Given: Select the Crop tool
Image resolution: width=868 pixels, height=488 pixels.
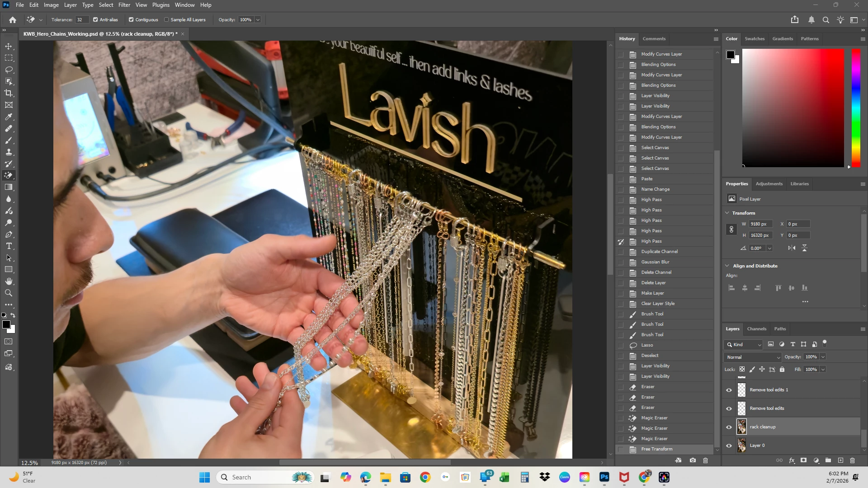Looking at the screenshot, I should click(x=9, y=93).
